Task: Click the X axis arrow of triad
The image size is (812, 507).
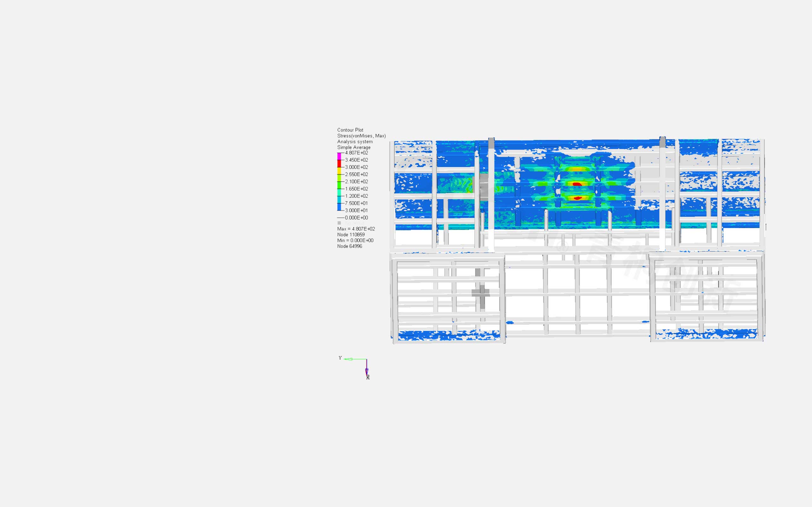Action: point(367,370)
